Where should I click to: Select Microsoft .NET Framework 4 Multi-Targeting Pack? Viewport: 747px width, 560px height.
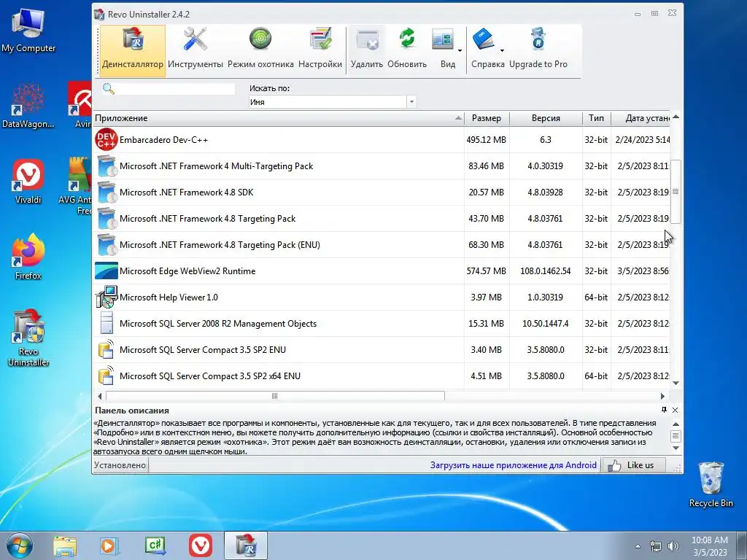[216, 166]
